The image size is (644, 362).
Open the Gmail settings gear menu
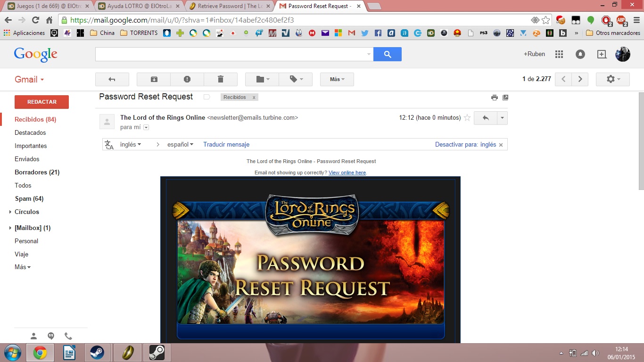pyautogui.click(x=613, y=79)
